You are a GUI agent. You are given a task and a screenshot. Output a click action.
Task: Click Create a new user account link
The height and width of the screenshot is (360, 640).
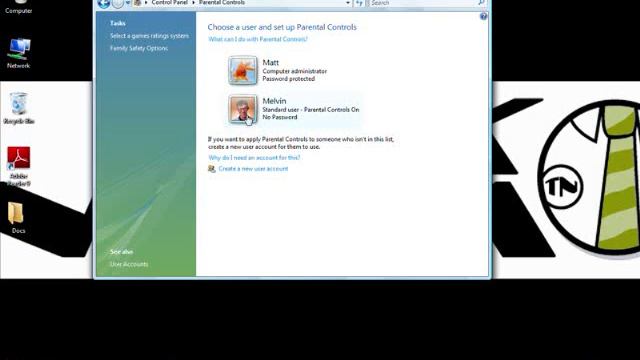click(x=253, y=169)
